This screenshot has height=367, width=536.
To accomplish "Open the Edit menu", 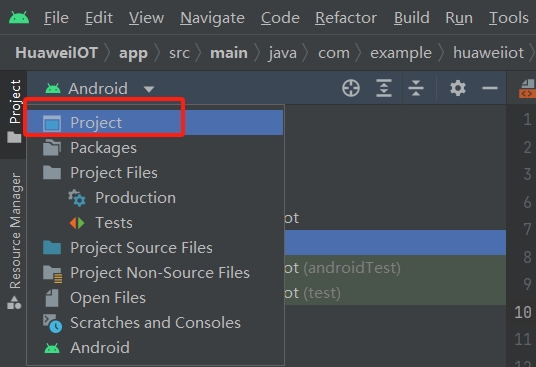I will [x=99, y=18].
